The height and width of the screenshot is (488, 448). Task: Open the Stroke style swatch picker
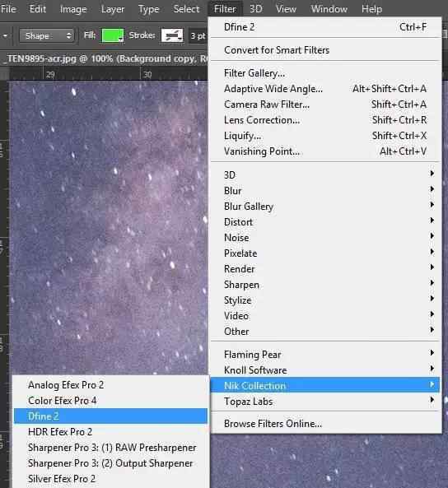click(172, 35)
